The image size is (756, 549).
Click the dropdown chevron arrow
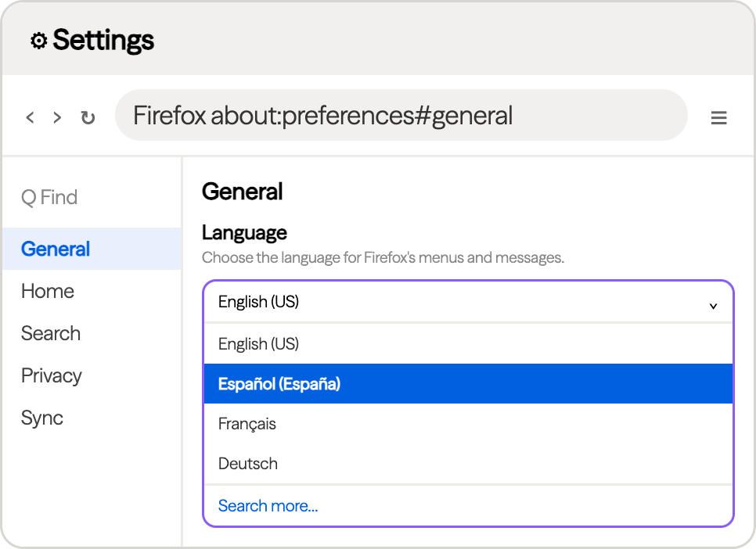point(713,306)
